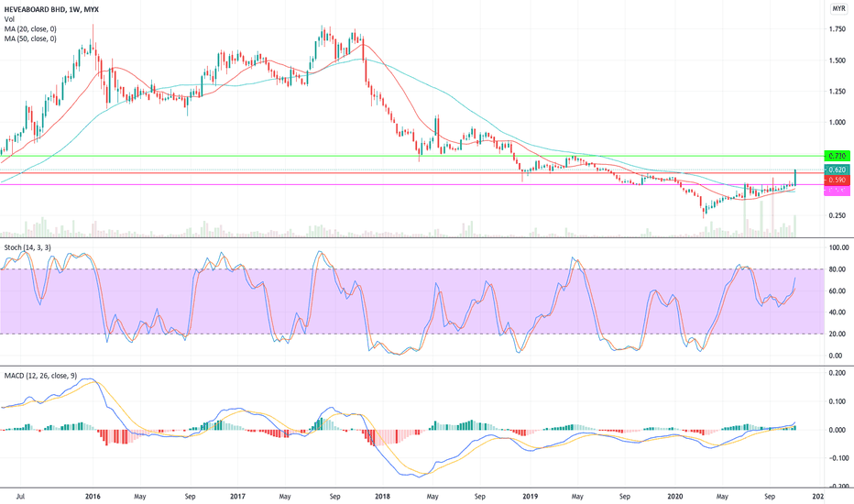Click the 0.200 MACD axis value
This screenshot has width=854, height=504.
[x=838, y=373]
